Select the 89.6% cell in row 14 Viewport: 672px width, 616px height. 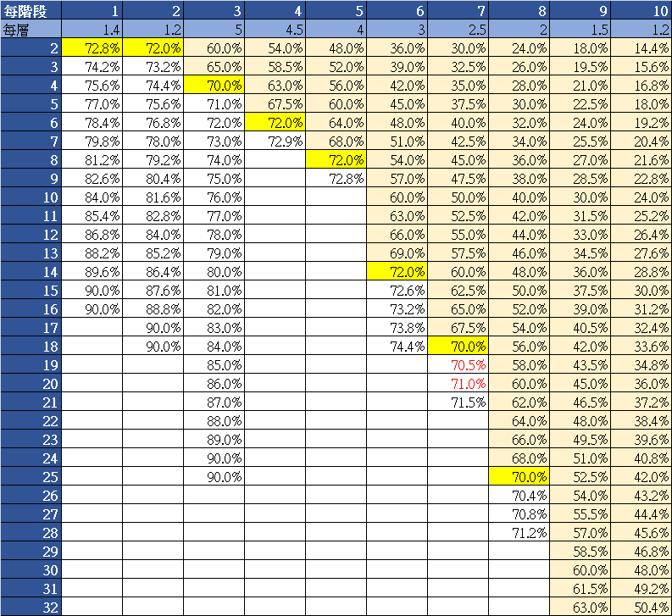pos(92,272)
